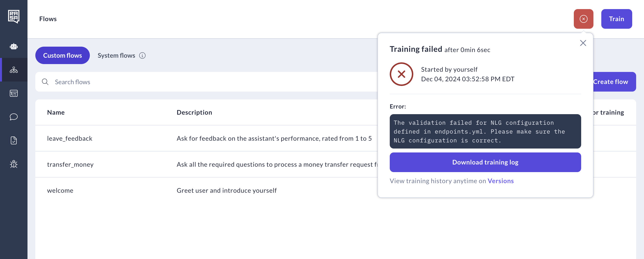Open the document checkmark sidebar icon
The height and width of the screenshot is (259, 644).
(13, 140)
